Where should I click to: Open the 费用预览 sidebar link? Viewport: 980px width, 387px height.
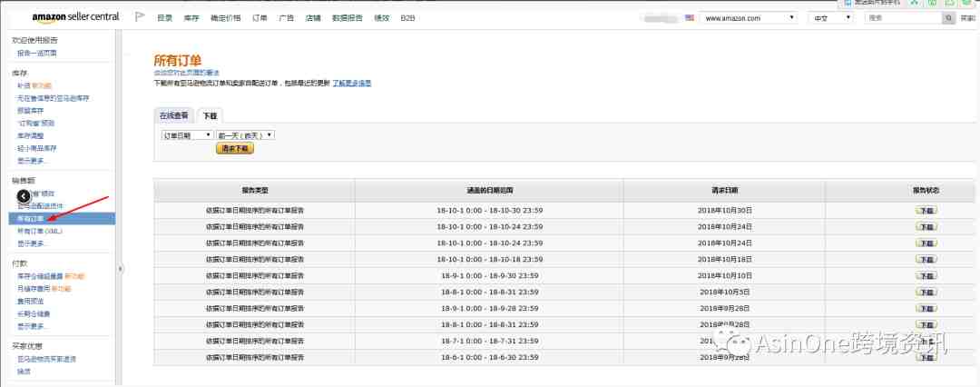[30, 302]
